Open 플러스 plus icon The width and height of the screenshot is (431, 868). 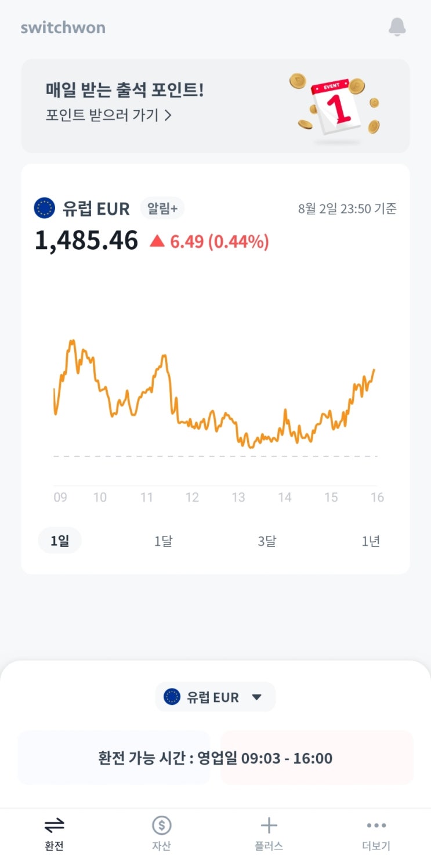pos(269,825)
